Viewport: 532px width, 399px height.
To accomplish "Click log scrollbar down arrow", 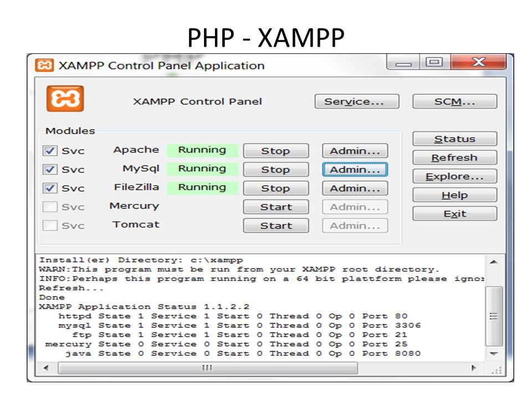I will click(494, 354).
